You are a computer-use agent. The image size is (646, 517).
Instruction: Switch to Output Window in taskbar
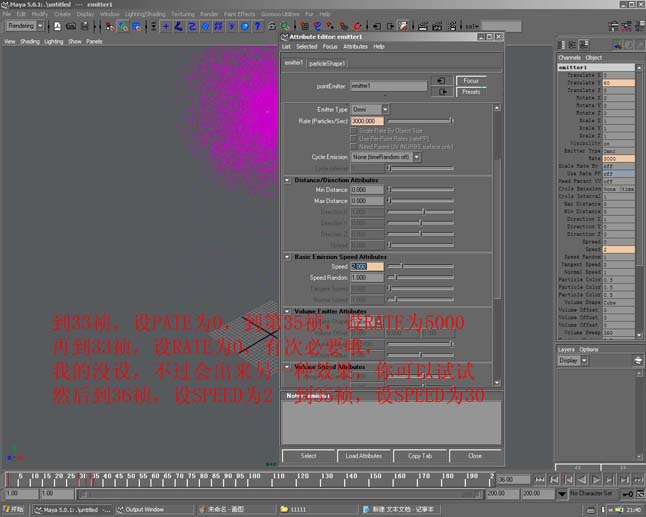(x=145, y=509)
